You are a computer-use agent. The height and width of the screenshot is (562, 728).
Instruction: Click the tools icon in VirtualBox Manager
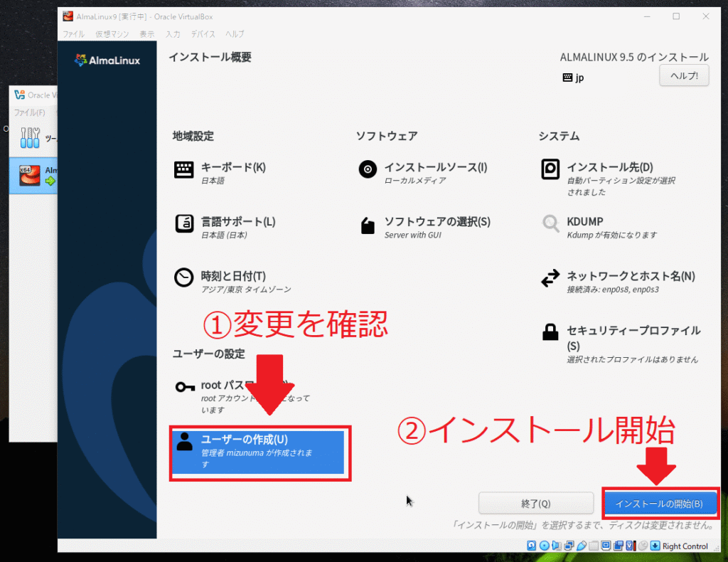click(x=30, y=137)
